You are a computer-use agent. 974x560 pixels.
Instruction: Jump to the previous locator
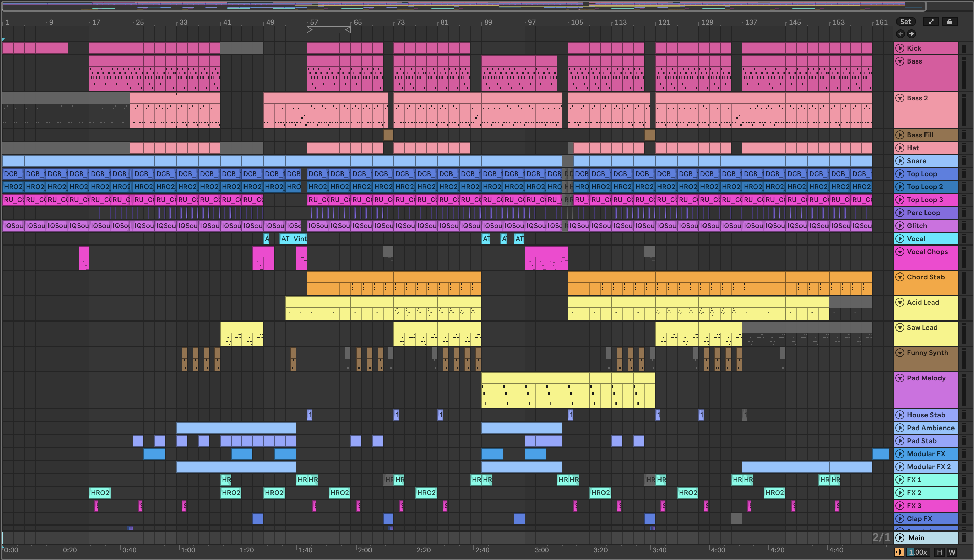pyautogui.click(x=901, y=34)
